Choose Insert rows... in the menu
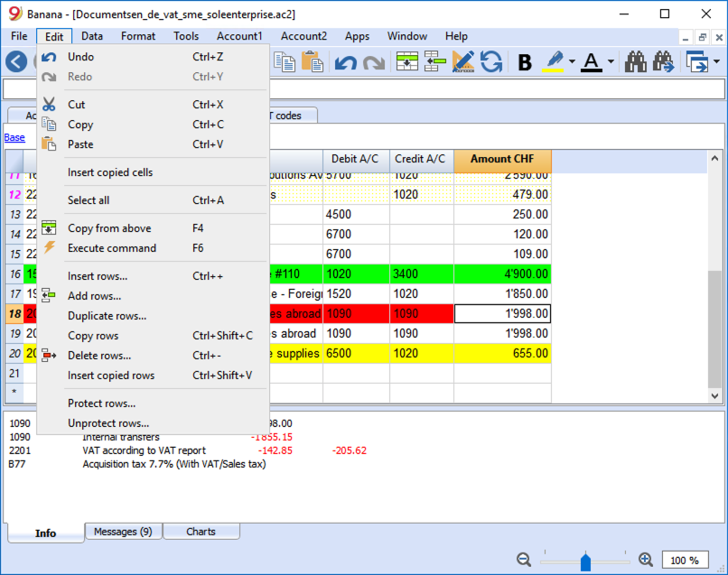Image resolution: width=728 pixels, height=575 pixels. pyautogui.click(x=153, y=276)
